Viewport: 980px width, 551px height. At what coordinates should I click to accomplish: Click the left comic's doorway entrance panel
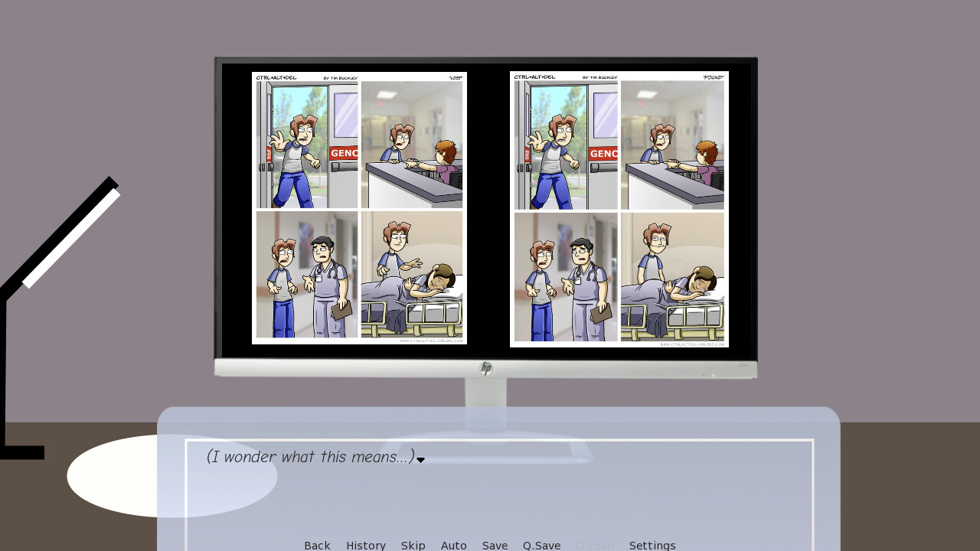pyautogui.click(x=306, y=145)
